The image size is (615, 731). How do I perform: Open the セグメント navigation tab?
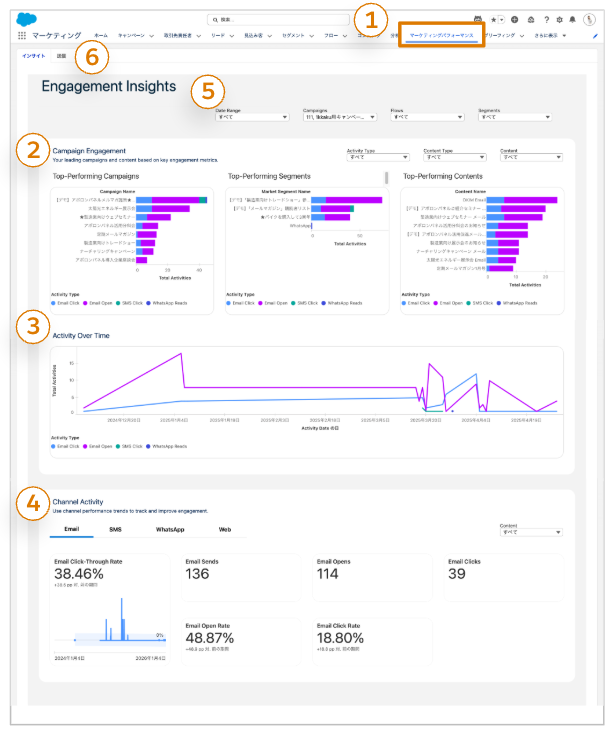tap(293, 35)
